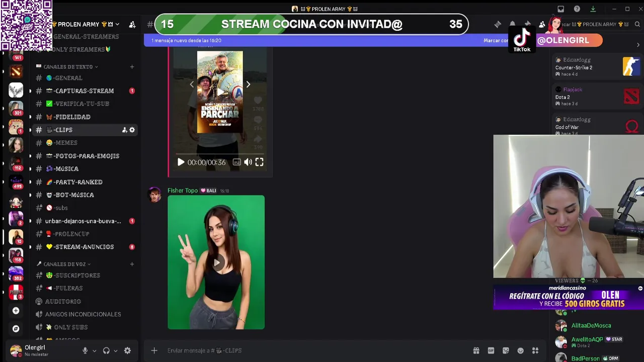
Task: Join the ONLY SUBS voice channel
Action: 85,327
